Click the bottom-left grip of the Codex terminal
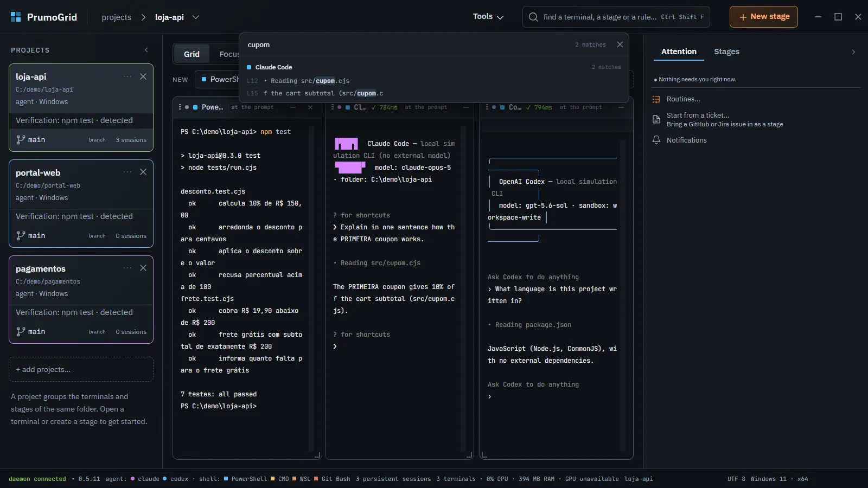This screenshot has height=488, width=868. click(x=484, y=455)
